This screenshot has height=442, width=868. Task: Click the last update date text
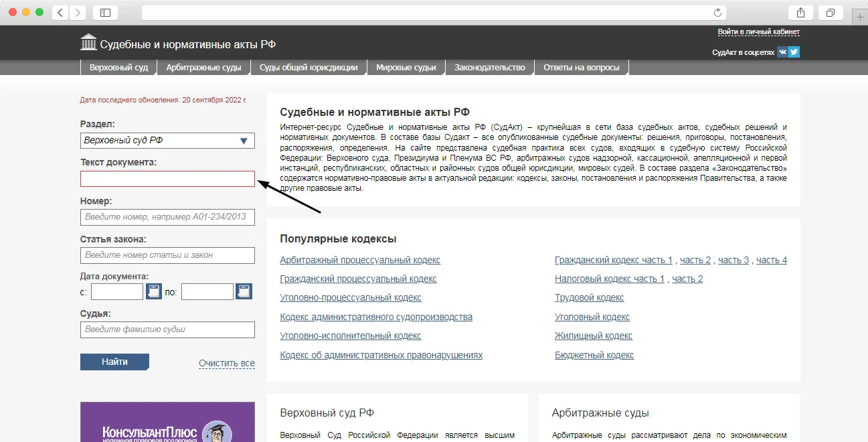(163, 100)
